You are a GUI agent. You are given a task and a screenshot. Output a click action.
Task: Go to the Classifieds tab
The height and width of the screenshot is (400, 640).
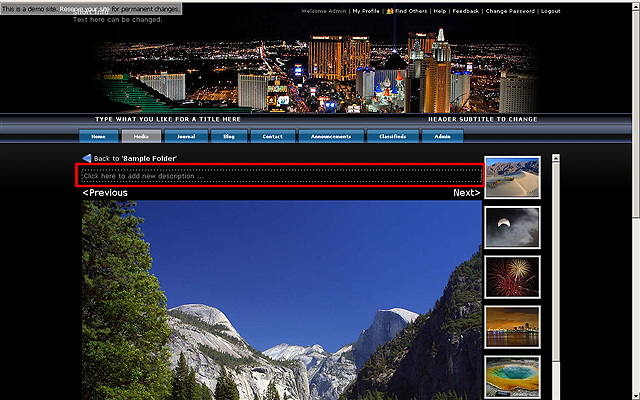(393, 136)
